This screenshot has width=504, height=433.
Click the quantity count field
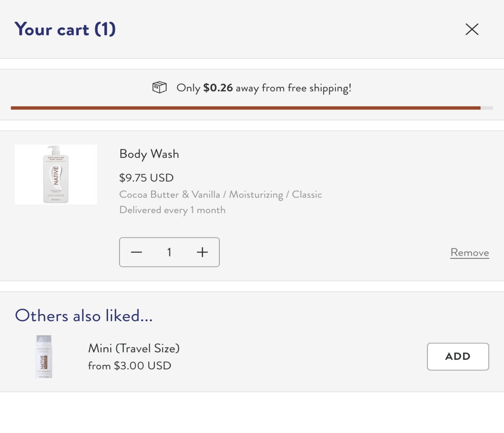click(169, 252)
